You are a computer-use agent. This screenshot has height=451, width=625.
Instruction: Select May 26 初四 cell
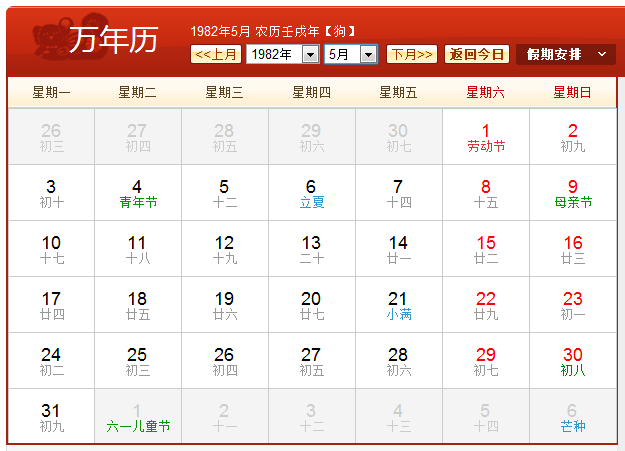point(225,360)
